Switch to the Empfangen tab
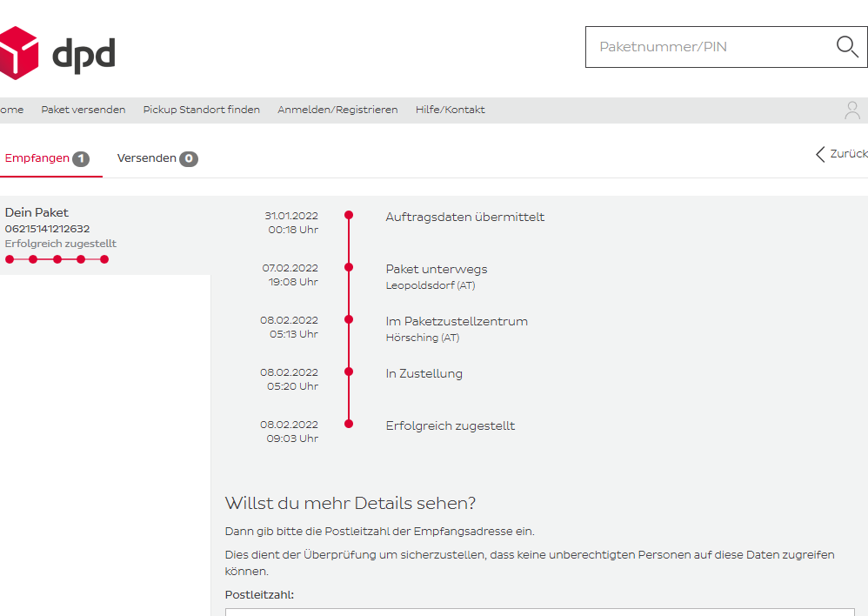This screenshot has height=616, width=868. click(37, 158)
